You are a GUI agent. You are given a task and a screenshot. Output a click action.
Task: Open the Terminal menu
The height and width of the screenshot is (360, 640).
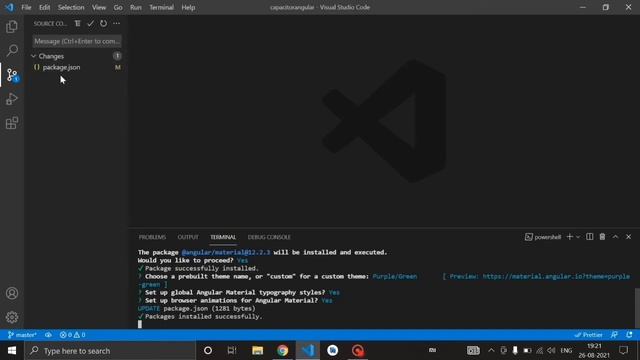(x=162, y=7)
